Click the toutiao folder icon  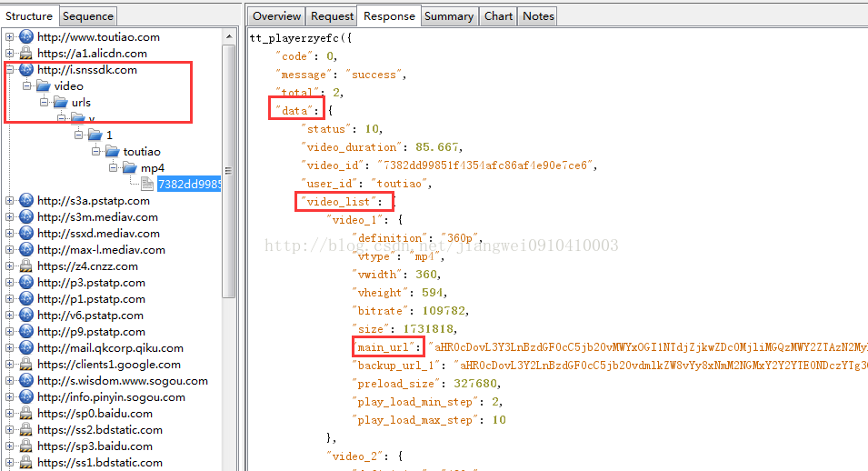pyautogui.click(x=113, y=151)
